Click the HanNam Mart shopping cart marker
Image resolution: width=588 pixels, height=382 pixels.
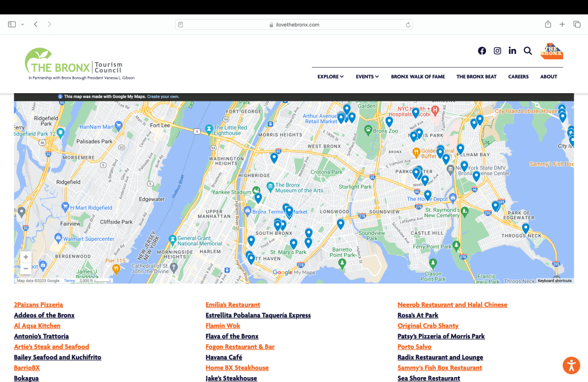(x=119, y=126)
